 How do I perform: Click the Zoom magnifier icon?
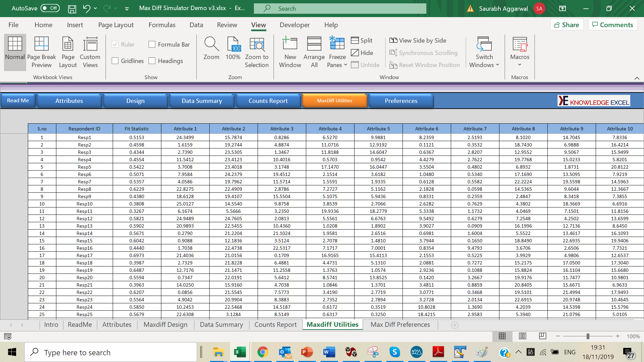click(x=211, y=44)
